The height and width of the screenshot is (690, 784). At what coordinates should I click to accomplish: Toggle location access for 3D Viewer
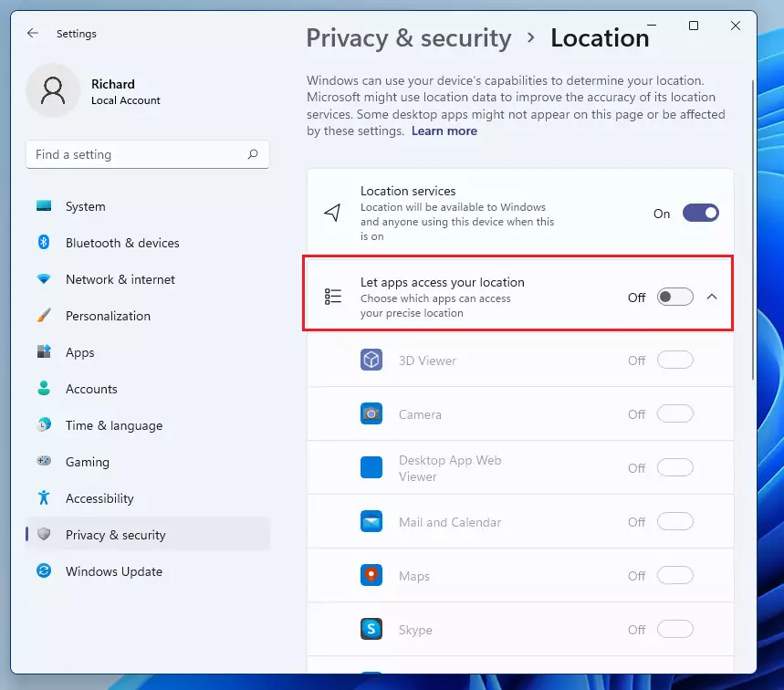675,360
